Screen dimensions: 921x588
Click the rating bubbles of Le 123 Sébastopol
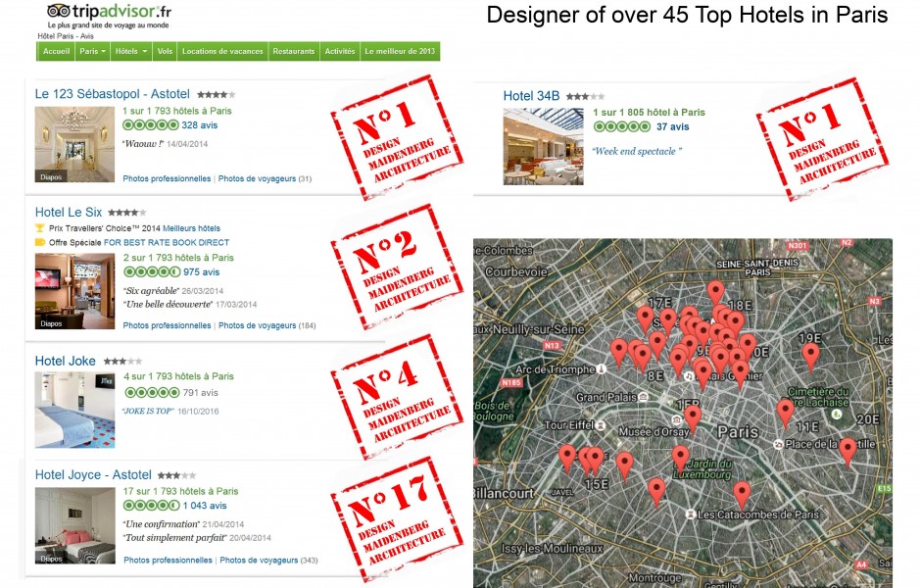point(150,125)
